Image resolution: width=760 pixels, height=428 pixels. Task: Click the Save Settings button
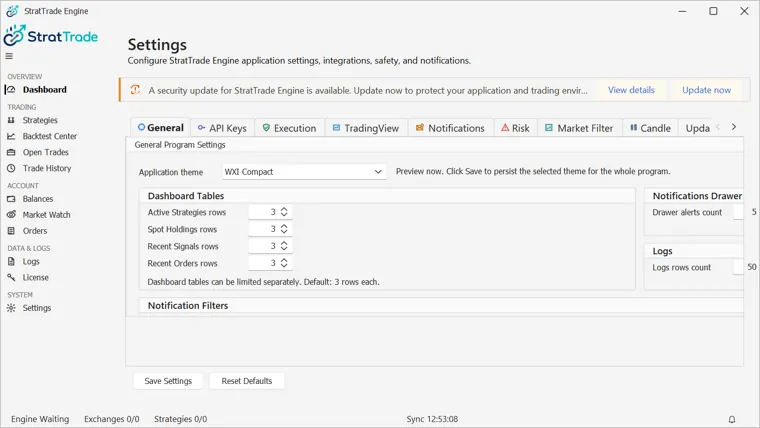click(x=168, y=381)
